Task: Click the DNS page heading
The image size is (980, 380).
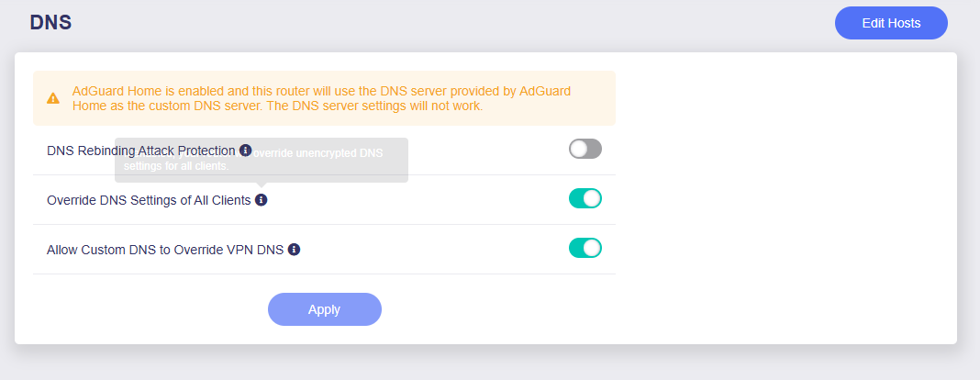Action: [x=50, y=23]
